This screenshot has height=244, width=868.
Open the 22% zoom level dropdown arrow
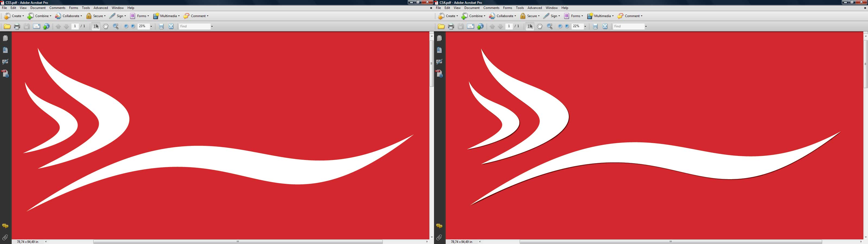click(x=585, y=26)
